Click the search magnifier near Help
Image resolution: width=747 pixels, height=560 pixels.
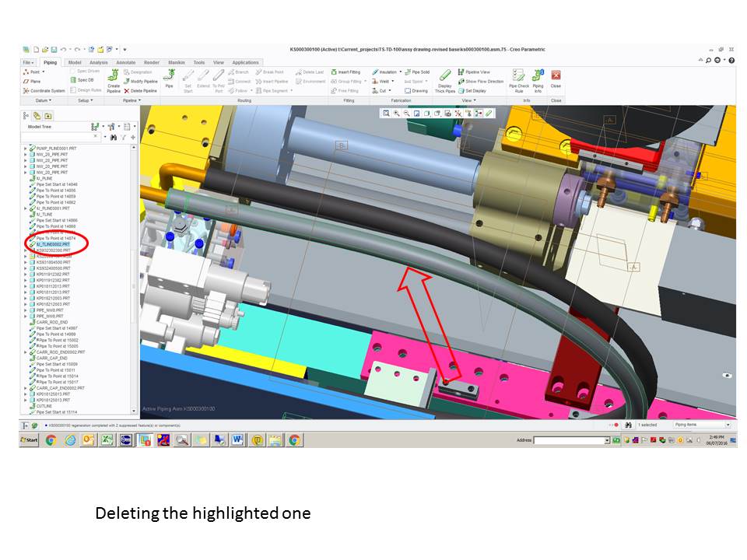click(708, 61)
